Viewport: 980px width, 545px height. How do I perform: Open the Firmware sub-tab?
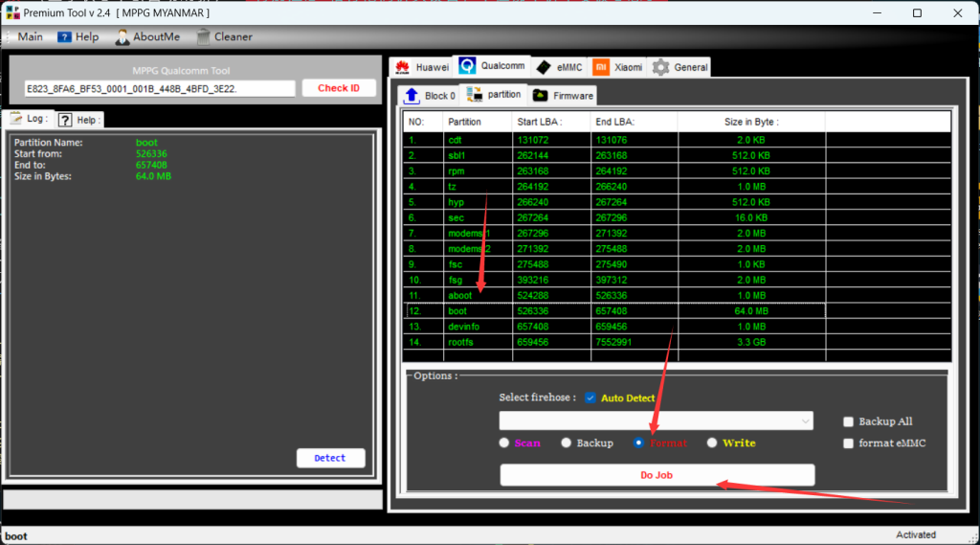tap(563, 95)
